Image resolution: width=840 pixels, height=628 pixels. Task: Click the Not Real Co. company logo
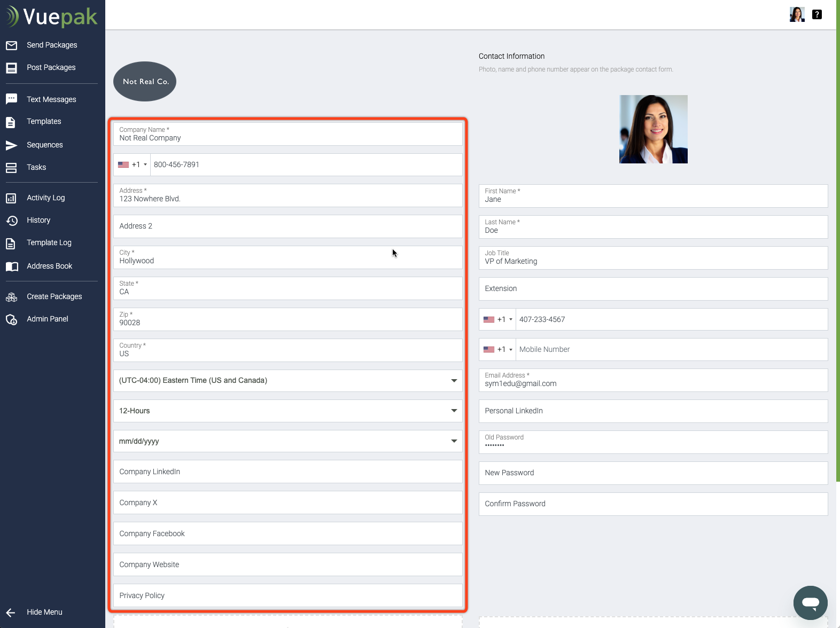click(145, 82)
